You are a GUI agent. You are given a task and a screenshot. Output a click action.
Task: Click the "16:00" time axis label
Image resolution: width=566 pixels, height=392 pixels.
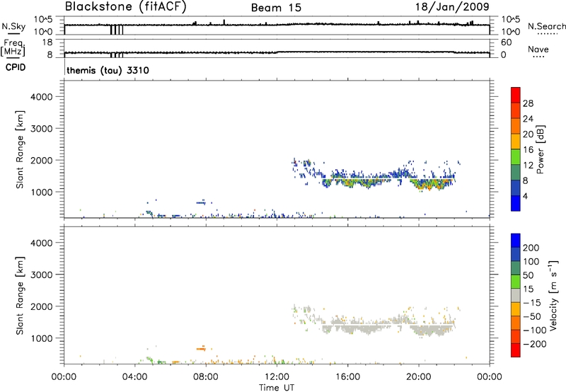click(x=347, y=377)
